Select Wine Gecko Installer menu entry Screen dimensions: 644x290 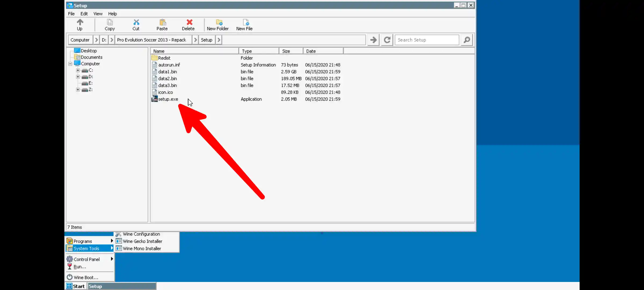pyautogui.click(x=142, y=241)
